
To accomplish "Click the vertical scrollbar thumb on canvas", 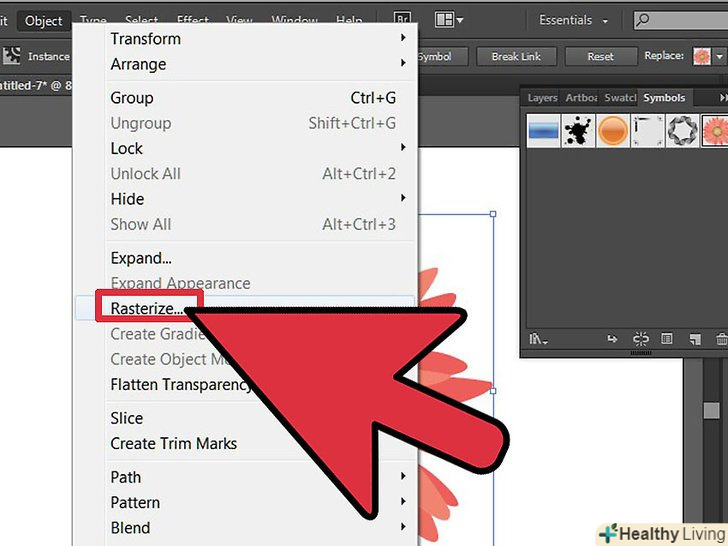I will [711, 411].
